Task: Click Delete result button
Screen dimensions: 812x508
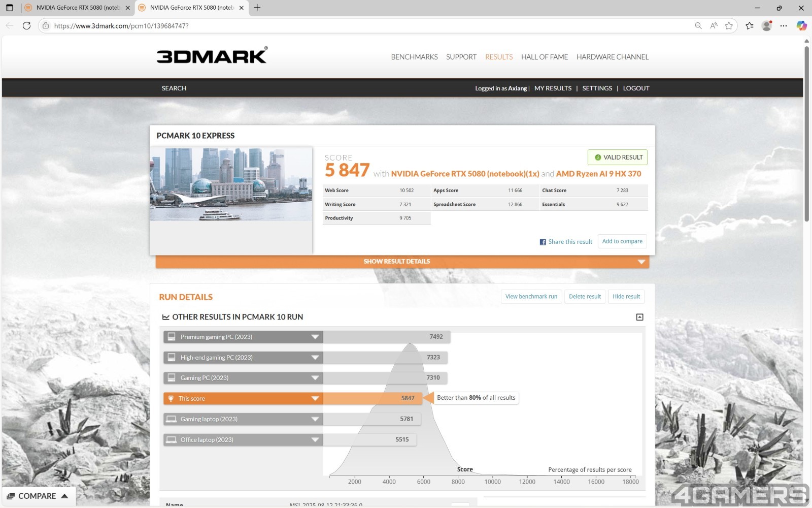Action: click(x=585, y=297)
